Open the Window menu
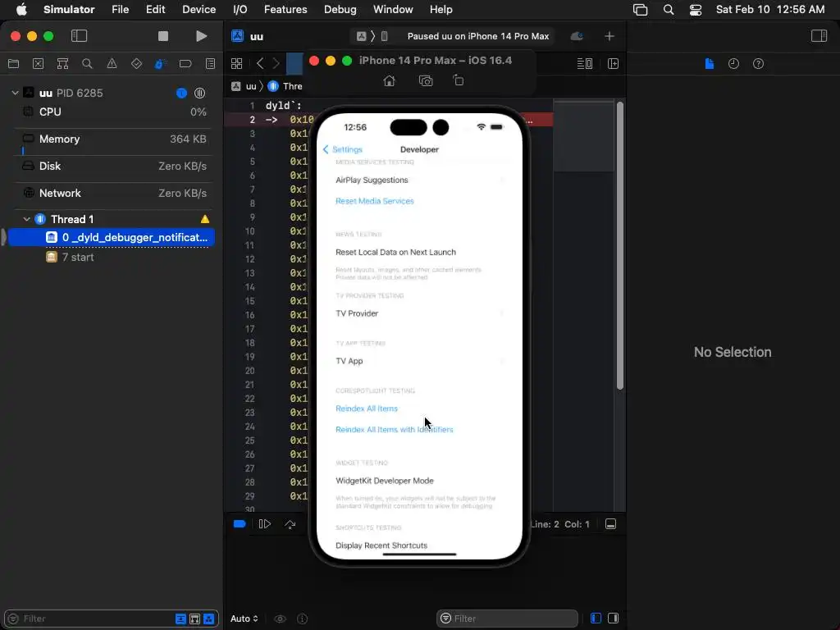This screenshot has width=840, height=630. point(393,9)
